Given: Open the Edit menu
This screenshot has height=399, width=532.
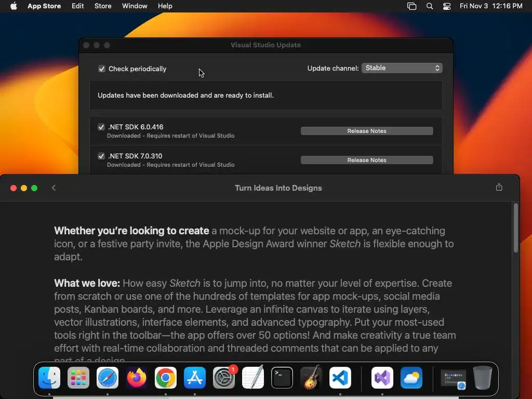Looking at the screenshot, I should (78, 6).
